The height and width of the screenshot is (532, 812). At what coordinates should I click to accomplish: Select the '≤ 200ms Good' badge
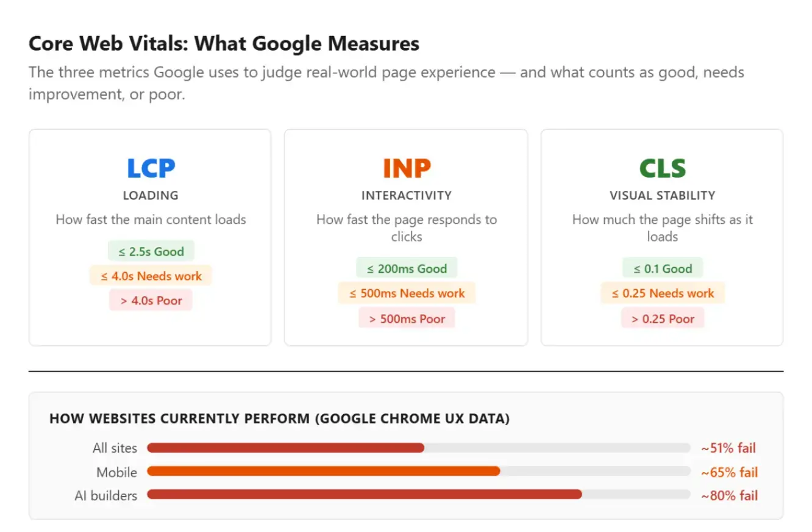(407, 268)
